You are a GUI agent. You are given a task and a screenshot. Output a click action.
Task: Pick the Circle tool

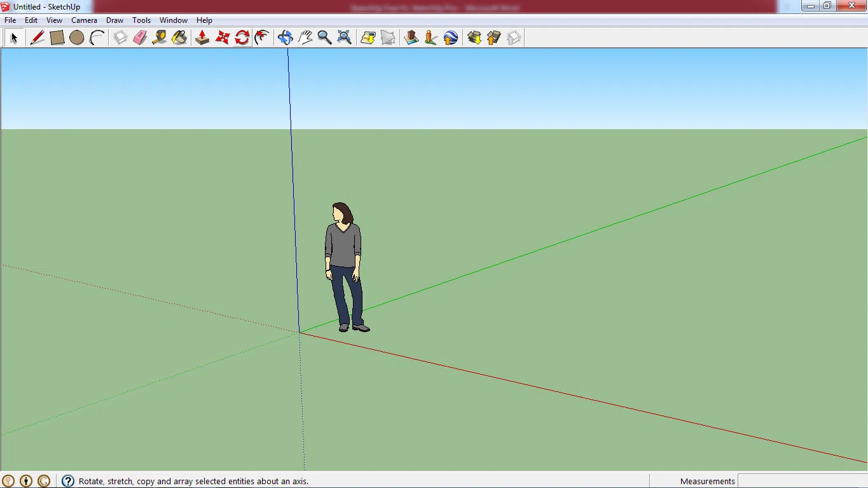coord(76,38)
